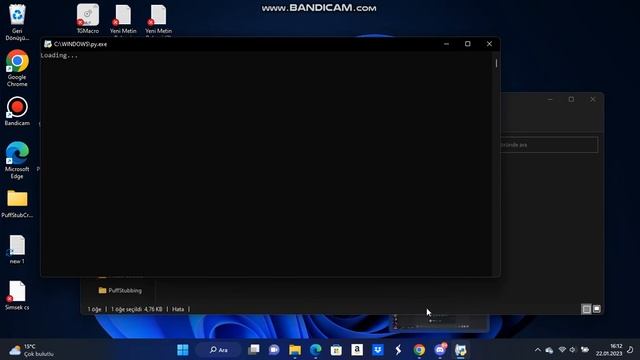Select PuffStubbing folder in Explorer sidebar
This screenshot has width=640, height=360.
(120, 291)
